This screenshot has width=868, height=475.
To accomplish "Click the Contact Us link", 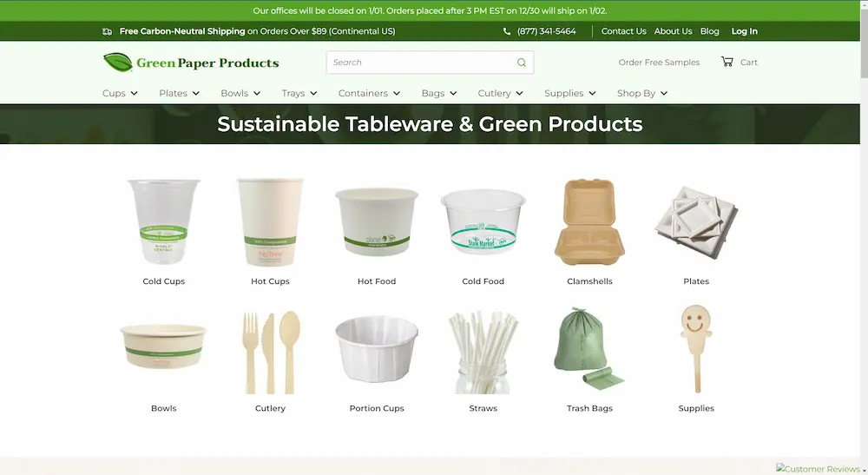I will click(624, 31).
